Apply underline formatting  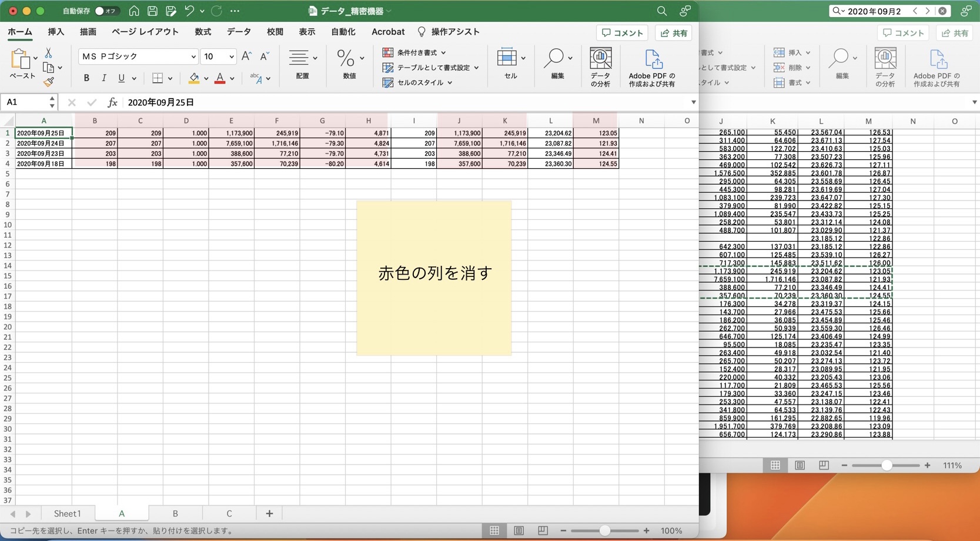click(121, 78)
